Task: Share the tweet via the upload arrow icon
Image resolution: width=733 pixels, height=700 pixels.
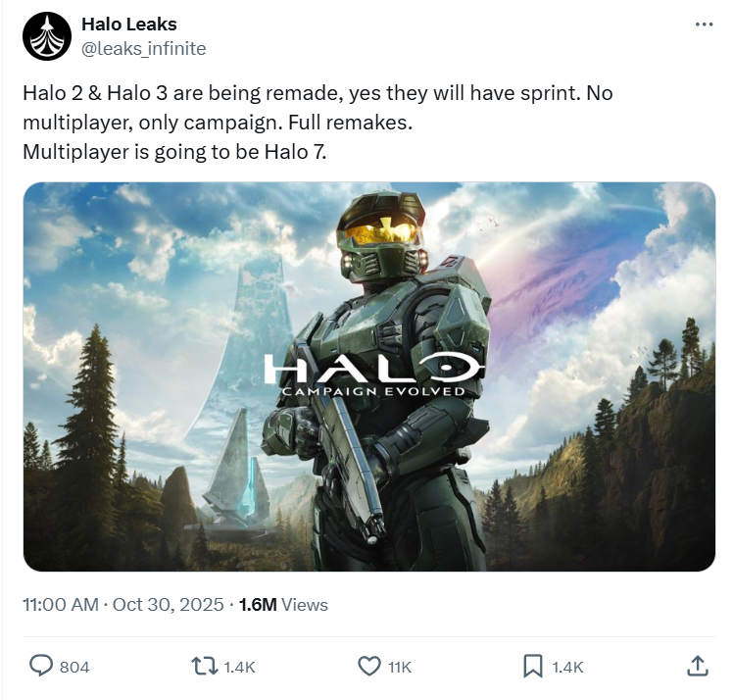Action: (697, 666)
